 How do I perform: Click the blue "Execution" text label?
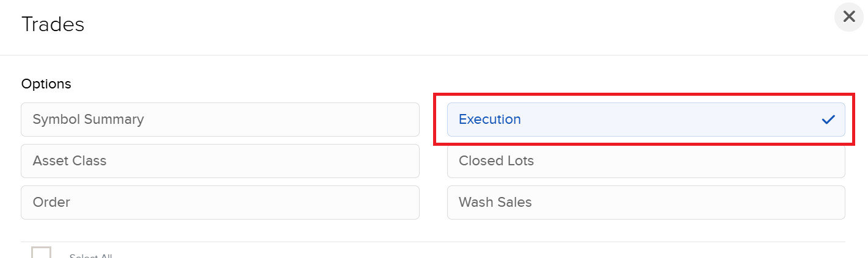point(489,120)
